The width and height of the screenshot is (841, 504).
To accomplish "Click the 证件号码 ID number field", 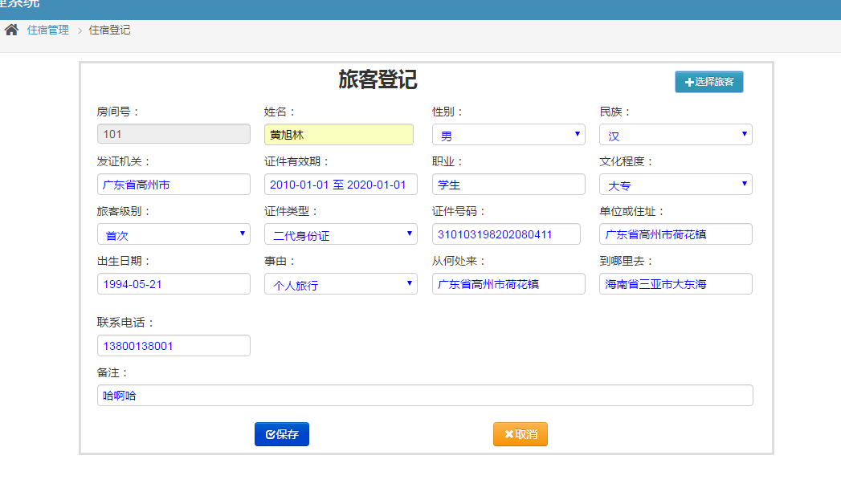I will pyautogui.click(x=506, y=234).
